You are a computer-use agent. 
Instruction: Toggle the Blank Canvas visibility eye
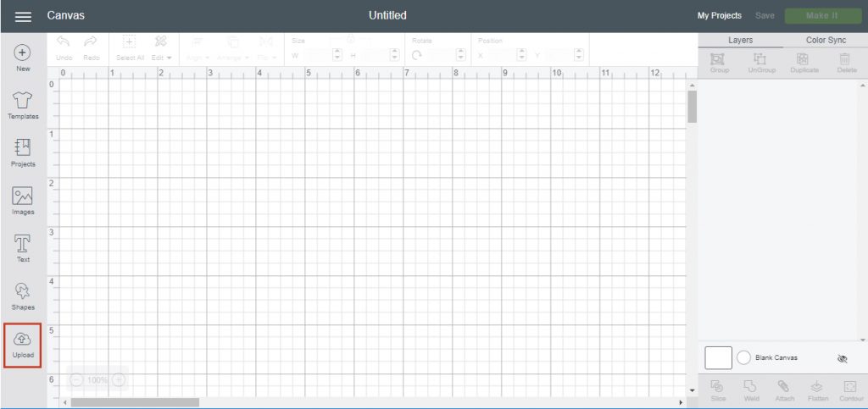[x=842, y=358]
